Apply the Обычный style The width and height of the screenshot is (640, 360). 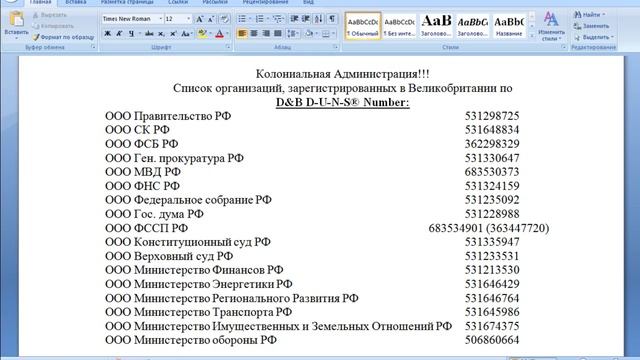(363, 26)
